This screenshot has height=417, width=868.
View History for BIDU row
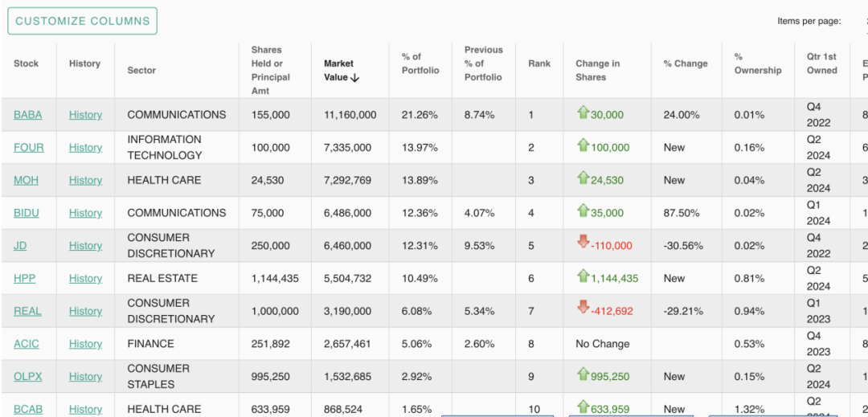tap(86, 213)
